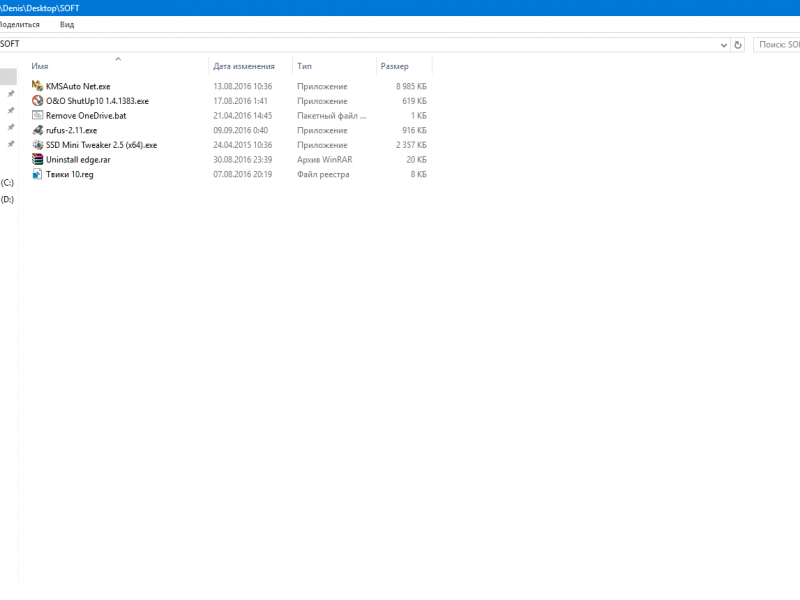The image size is (800, 600).
Task: Click the refresh button beside address bar
Action: pyautogui.click(x=738, y=45)
